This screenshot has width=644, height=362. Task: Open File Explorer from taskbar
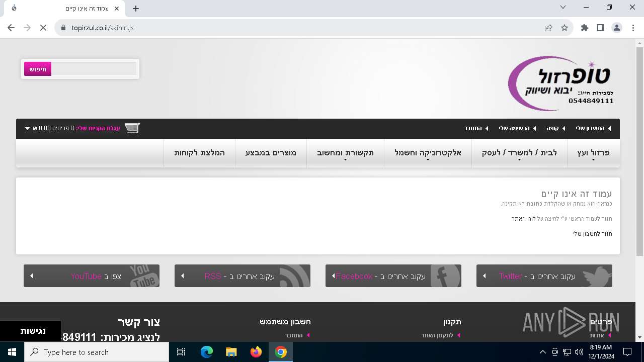pyautogui.click(x=231, y=352)
